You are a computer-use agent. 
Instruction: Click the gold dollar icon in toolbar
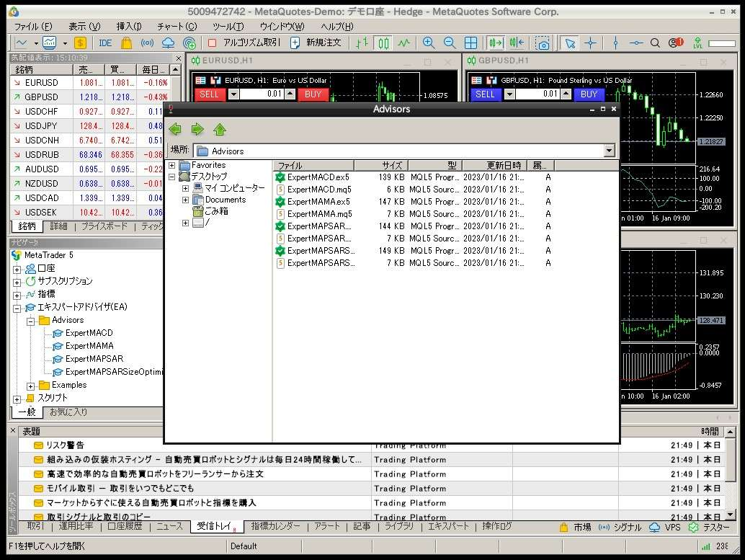pyautogui.click(x=80, y=43)
